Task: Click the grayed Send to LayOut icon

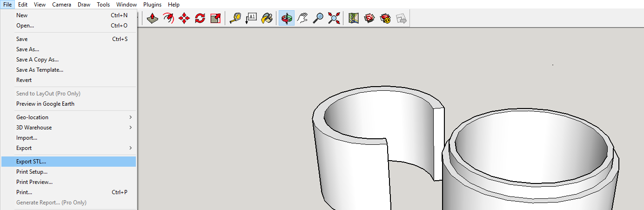Action: [401, 19]
